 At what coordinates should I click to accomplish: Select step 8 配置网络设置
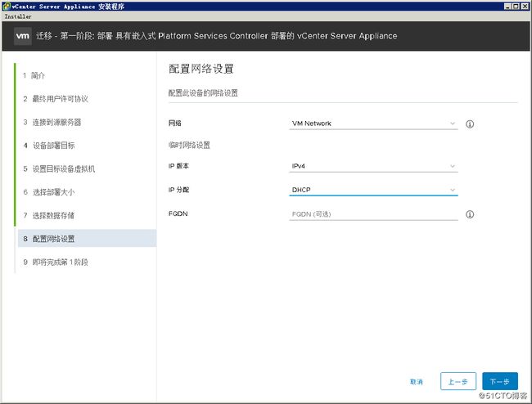tap(87, 239)
